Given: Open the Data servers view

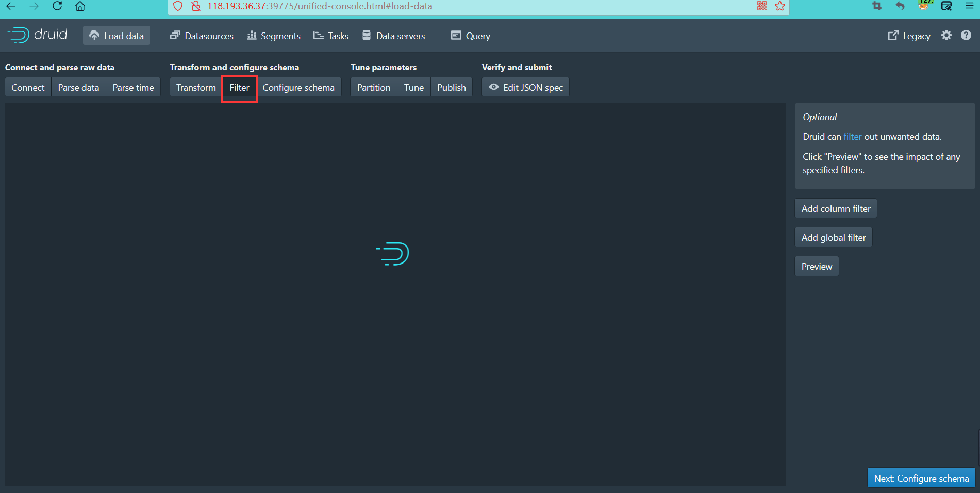Looking at the screenshot, I should (x=394, y=36).
